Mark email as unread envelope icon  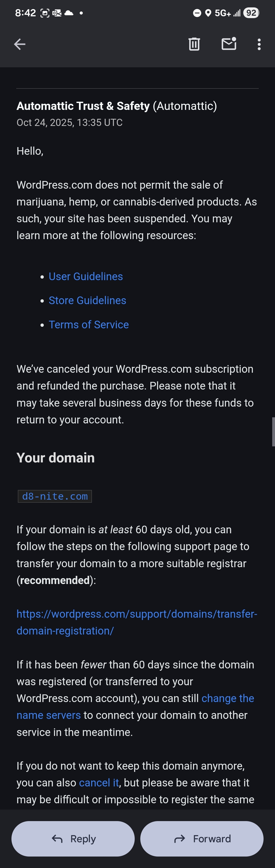point(229,44)
